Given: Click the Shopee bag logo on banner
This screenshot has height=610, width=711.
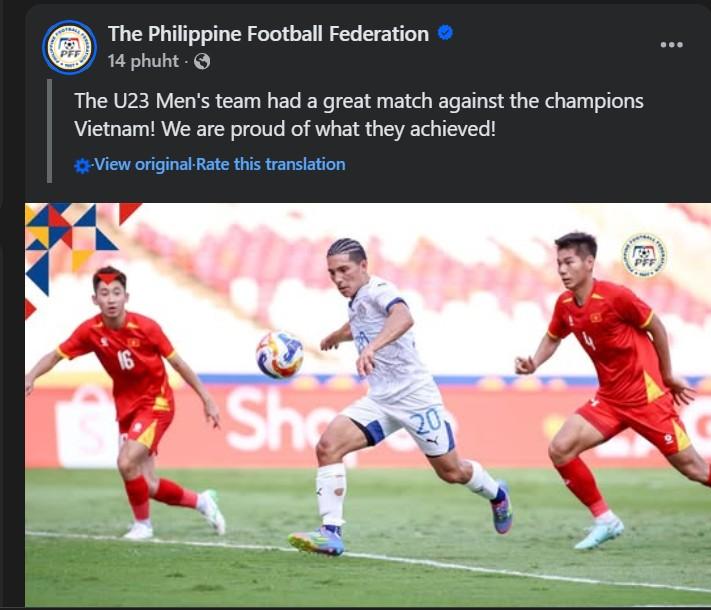Looking at the screenshot, I should 86,426.
